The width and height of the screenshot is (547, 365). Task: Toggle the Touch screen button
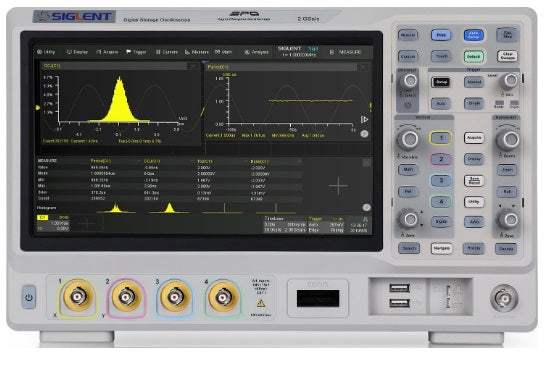tap(441, 56)
